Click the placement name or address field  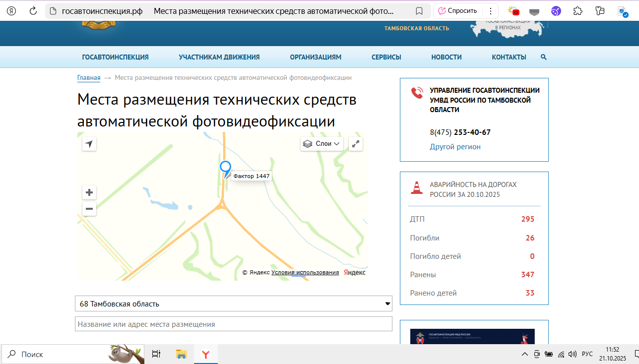(x=234, y=324)
